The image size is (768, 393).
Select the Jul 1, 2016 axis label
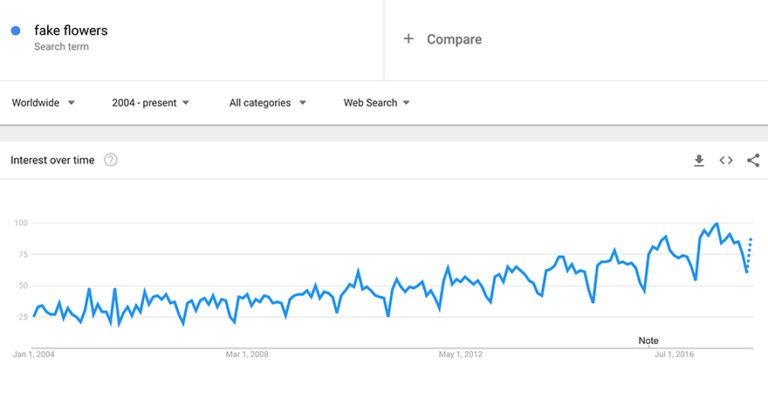(x=674, y=354)
